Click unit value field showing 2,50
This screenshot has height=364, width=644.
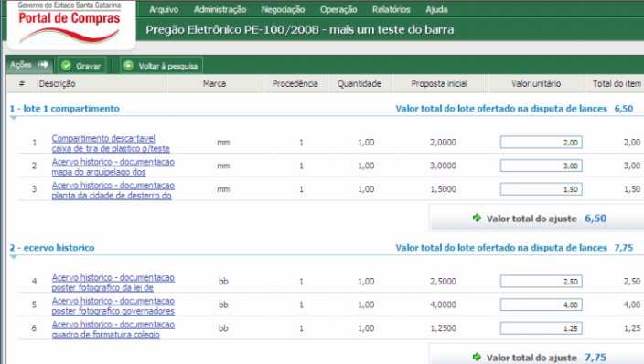pos(541,281)
